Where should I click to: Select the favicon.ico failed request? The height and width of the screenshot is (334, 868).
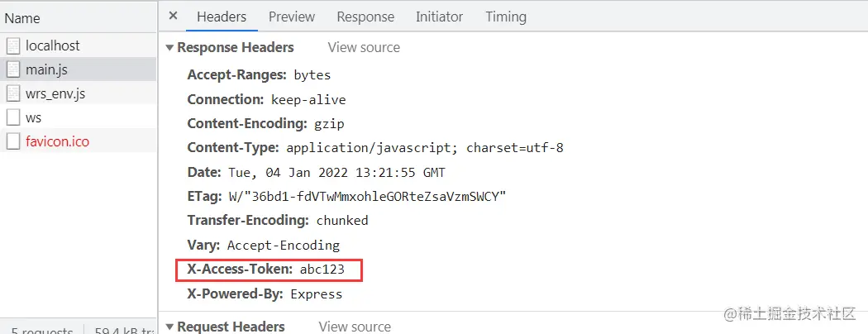pos(57,141)
